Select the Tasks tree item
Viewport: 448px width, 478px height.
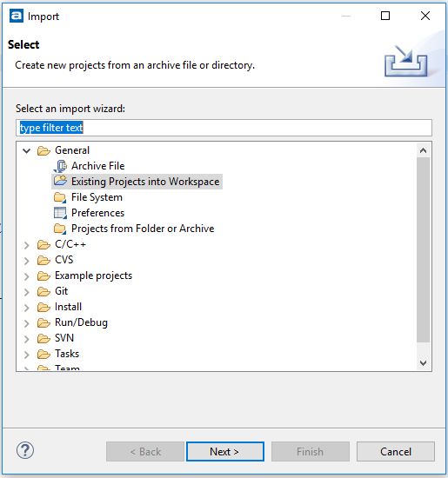67,354
